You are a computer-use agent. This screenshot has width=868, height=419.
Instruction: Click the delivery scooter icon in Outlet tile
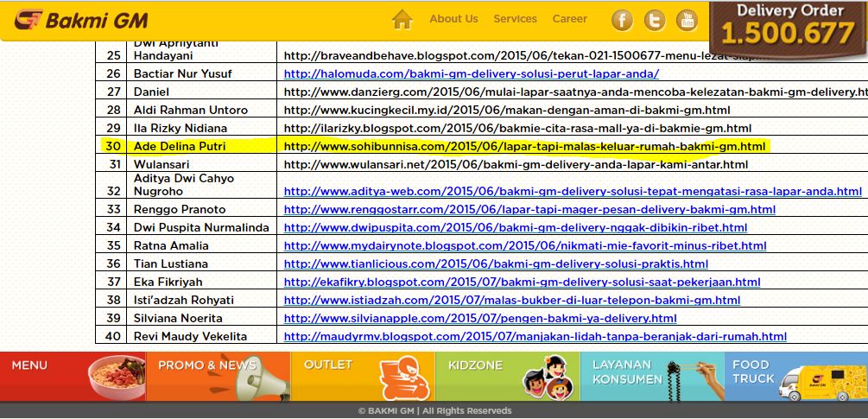[406, 378]
